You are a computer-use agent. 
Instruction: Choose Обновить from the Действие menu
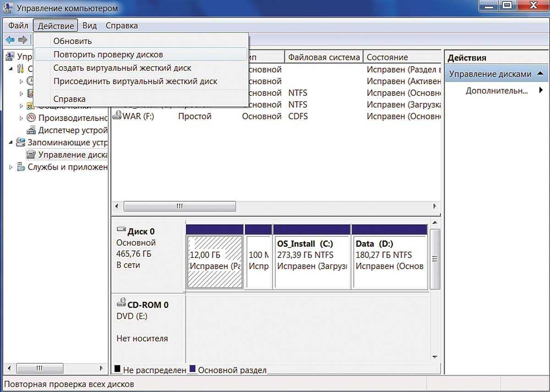72,41
